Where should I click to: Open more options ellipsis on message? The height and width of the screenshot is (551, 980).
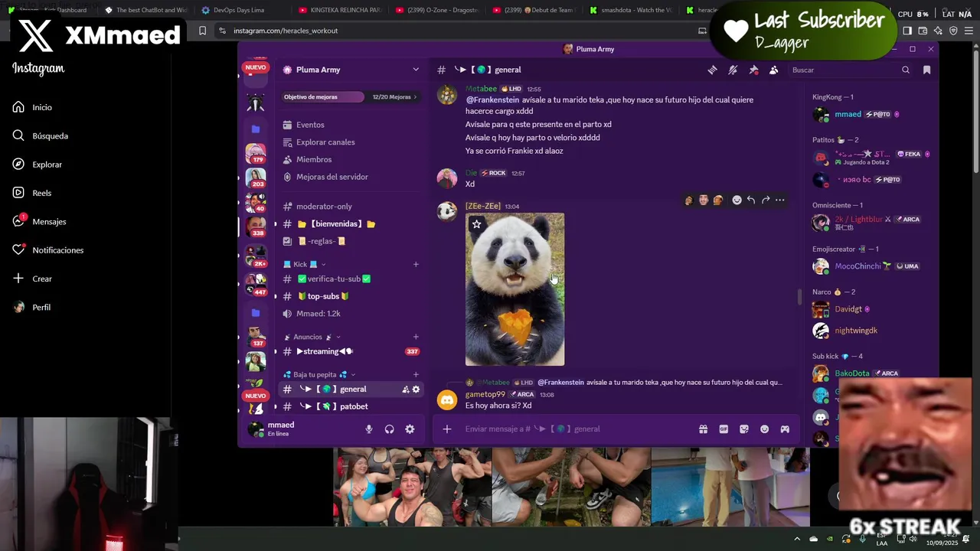(x=779, y=201)
